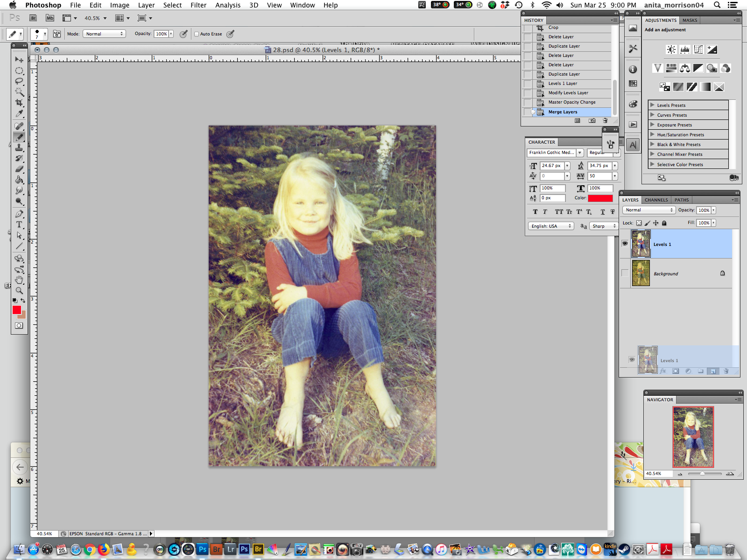Expand Hue/Saturation Presets list

(653, 134)
